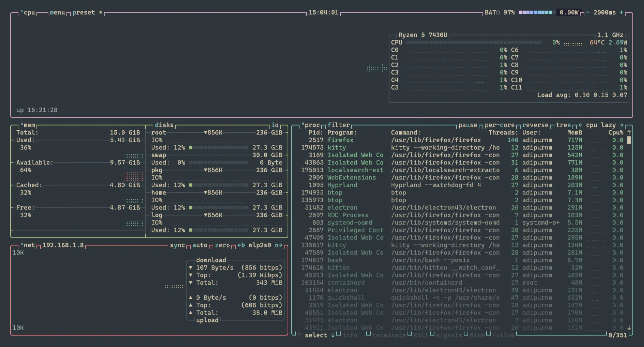Click the Ryzen 5 7430U title
The image size is (644, 347).
pos(423,35)
